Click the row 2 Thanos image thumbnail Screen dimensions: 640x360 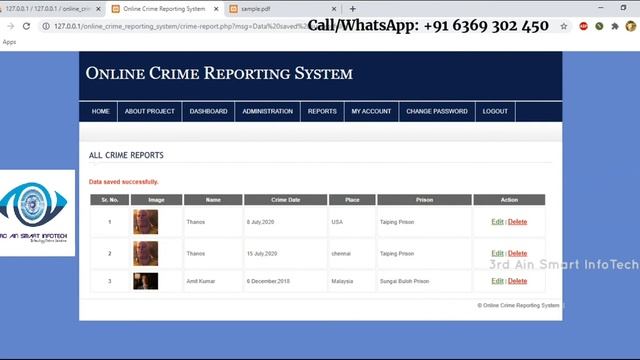(x=146, y=253)
